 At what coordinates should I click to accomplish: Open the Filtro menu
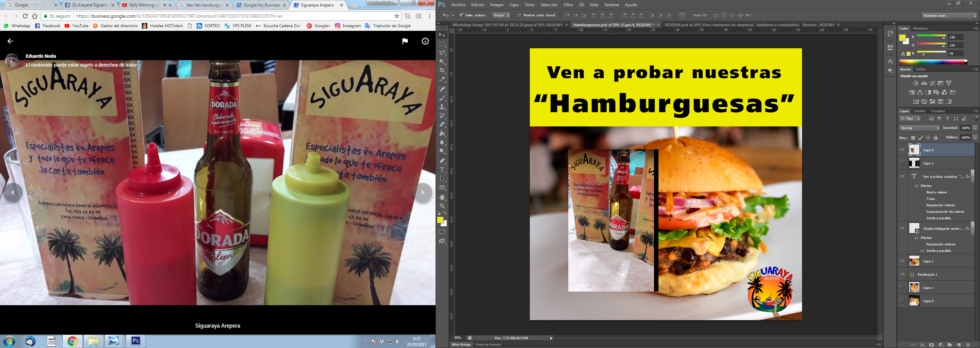point(568,5)
